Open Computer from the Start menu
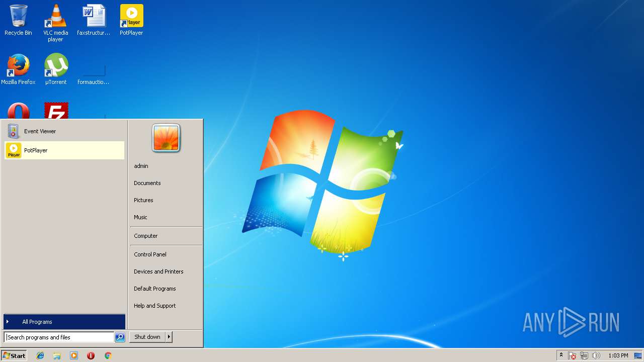This screenshot has height=362, width=644. point(166,236)
